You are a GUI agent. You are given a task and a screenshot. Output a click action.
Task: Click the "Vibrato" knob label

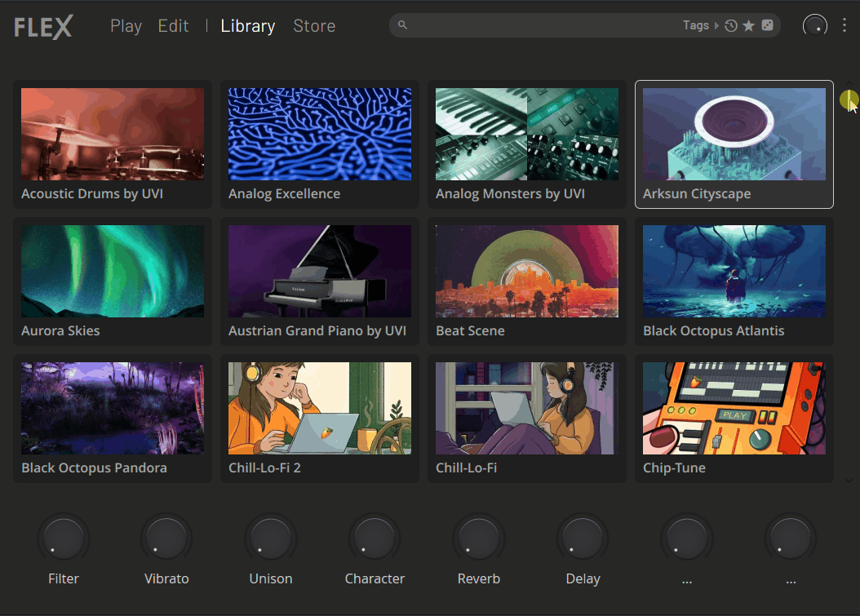166,578
